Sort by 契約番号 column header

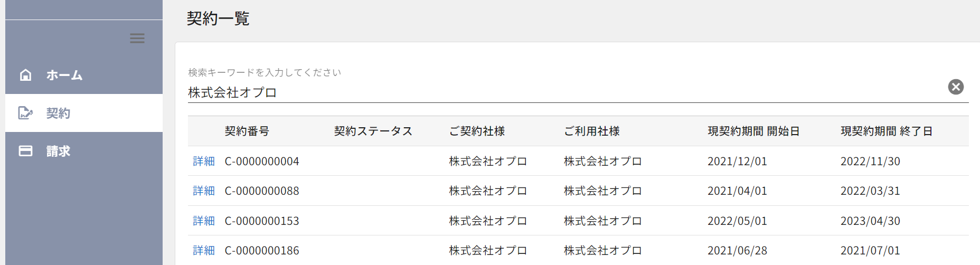tap(247, 131)
